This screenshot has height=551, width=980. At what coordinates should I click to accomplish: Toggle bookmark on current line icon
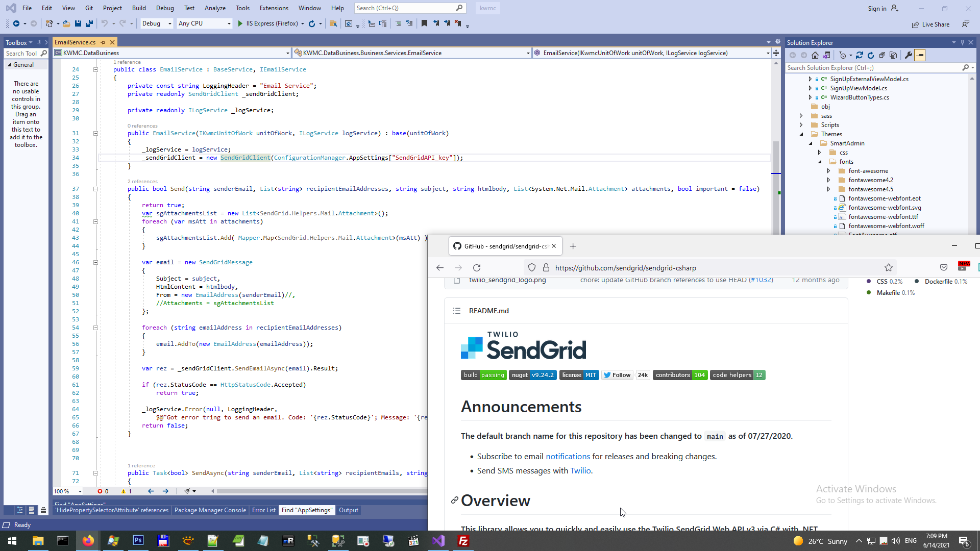(424, 23)
